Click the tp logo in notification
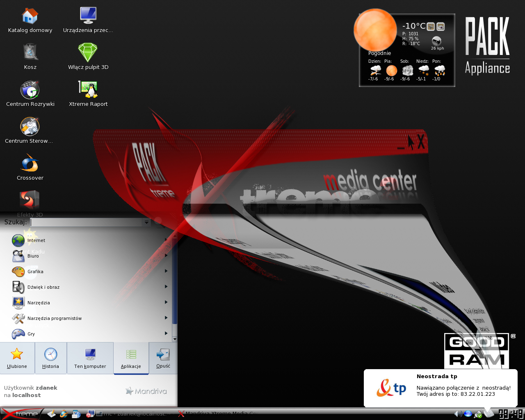525x420 pixels. pyautogui.click(x=391, y=388)
